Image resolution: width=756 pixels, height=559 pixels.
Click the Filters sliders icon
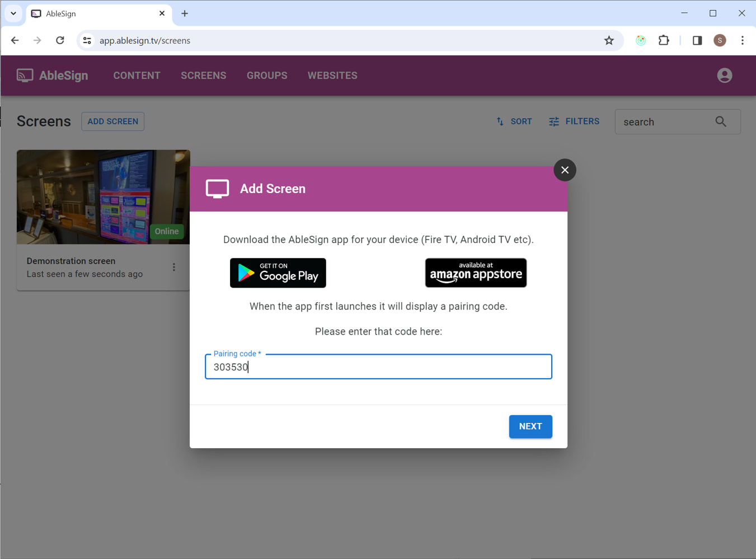click(554, 121)
